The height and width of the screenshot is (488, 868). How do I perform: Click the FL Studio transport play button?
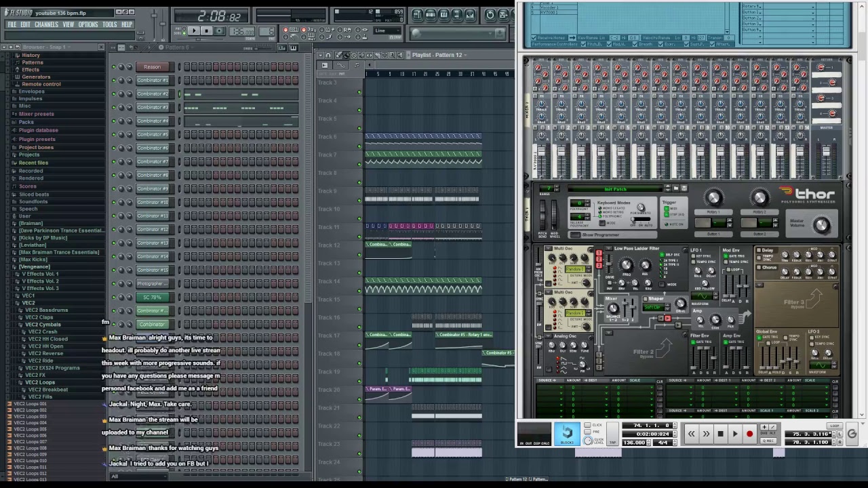point(195,30)
